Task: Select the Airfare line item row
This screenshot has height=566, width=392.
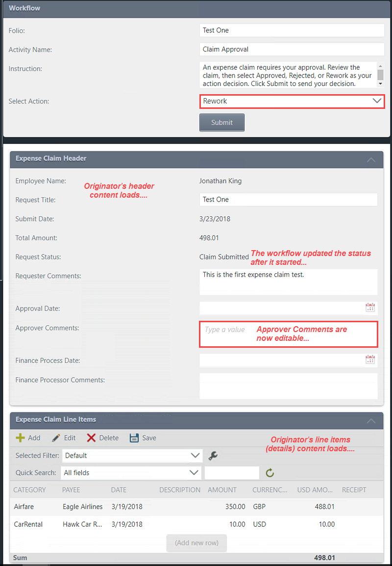Action: 147,508
